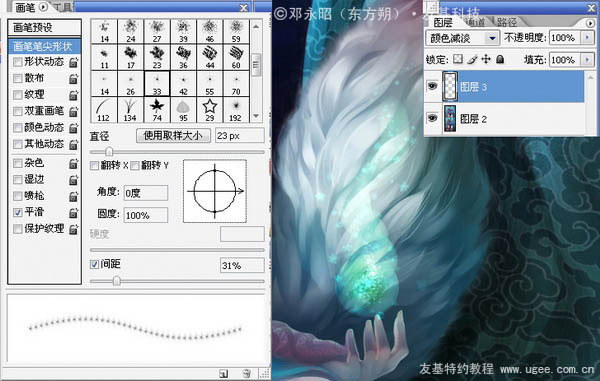
Task: Click the lock image pixels brush icon
Action: (x=472, y=59)
